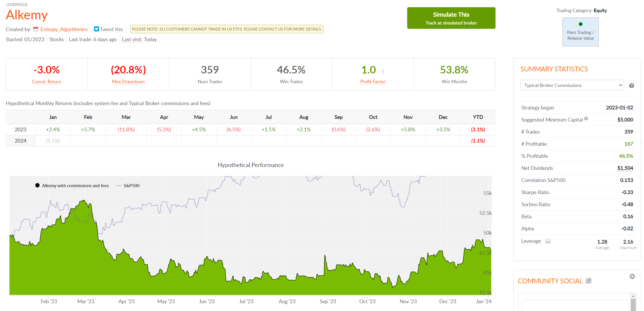
Task: Click the help question mark beside commissions dropdown
Action: coord(632,86)
